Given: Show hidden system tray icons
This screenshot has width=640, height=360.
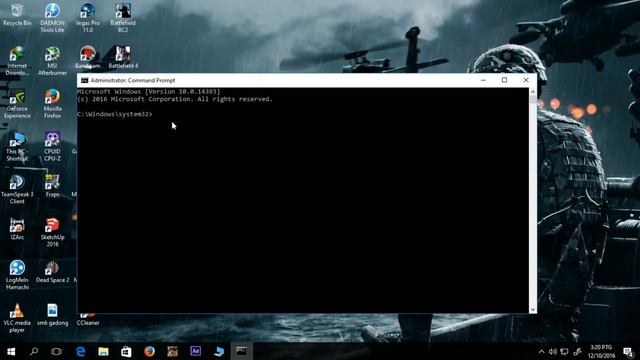Looking at the screenshot, I should 541,351.
